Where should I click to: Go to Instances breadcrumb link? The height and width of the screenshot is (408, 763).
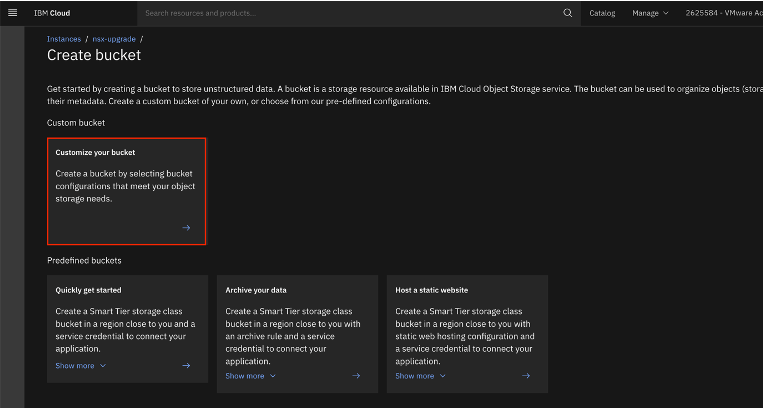coord(64,38)
